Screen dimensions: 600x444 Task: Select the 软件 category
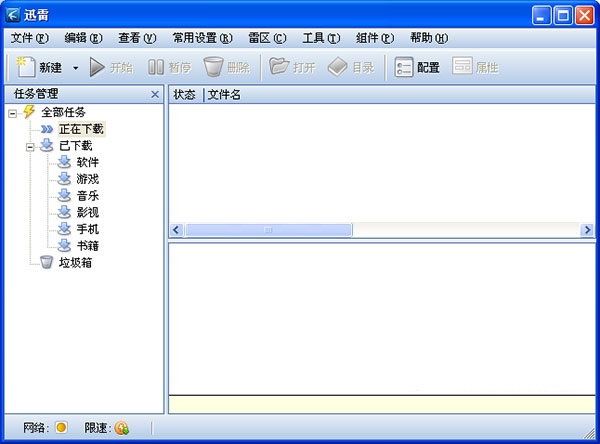click(x=88, y=162)
